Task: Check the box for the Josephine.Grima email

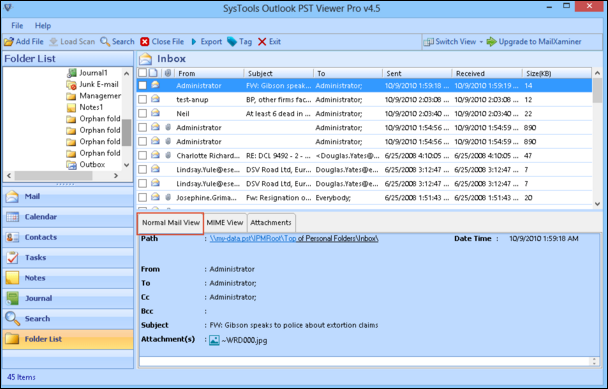Action: pos(143,198)
